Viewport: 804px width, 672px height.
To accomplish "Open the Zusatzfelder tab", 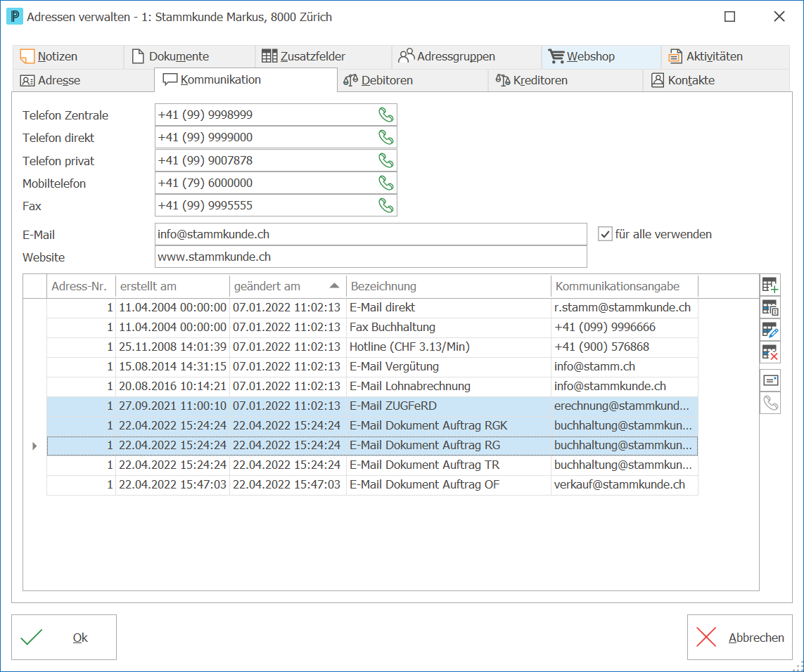I will pos(324,56).
